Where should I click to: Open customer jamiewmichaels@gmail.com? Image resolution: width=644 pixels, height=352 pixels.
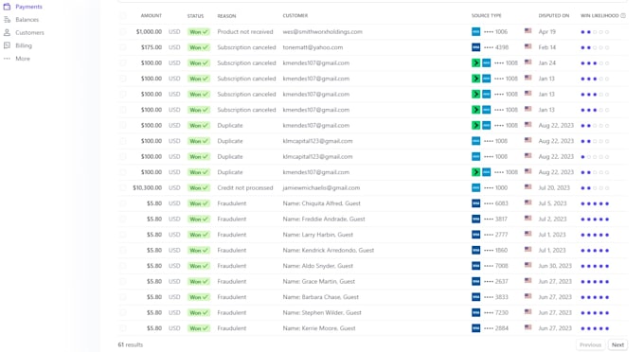pyautogui.click(x=321, y=187)
